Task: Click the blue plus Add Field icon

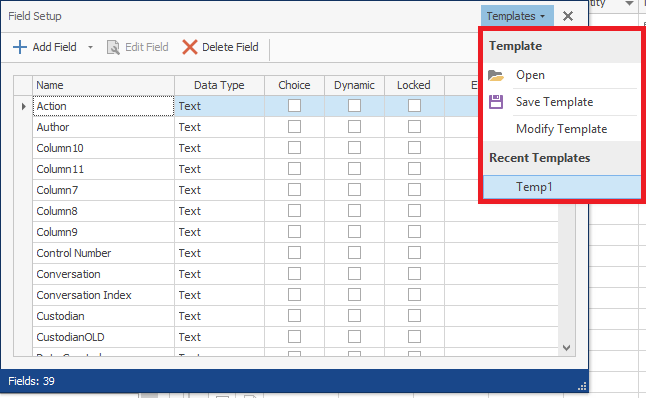Action: 19,47
